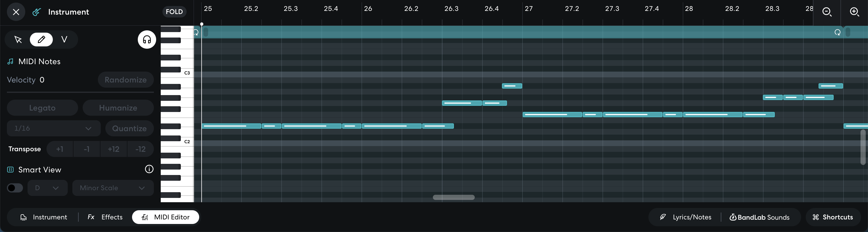This screenshot has width=868, height=232.
Task: Switch to the MIDI Editor tab
Action: (x=165, y=217)
